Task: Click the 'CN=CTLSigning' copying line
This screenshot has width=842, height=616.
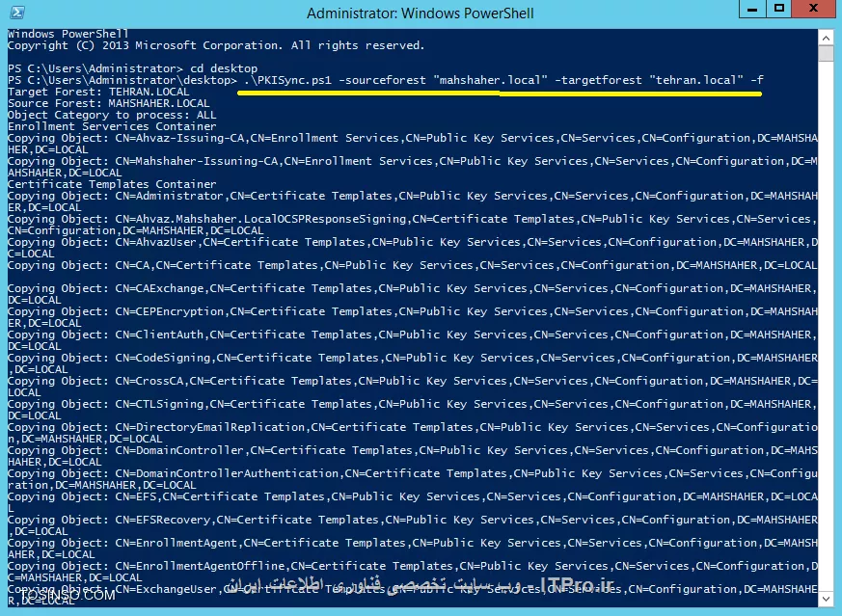Action: [413, 410]
